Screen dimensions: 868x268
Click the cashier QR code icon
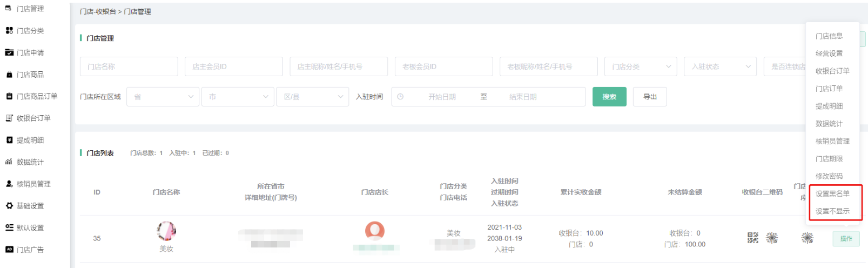click(752, 238)
